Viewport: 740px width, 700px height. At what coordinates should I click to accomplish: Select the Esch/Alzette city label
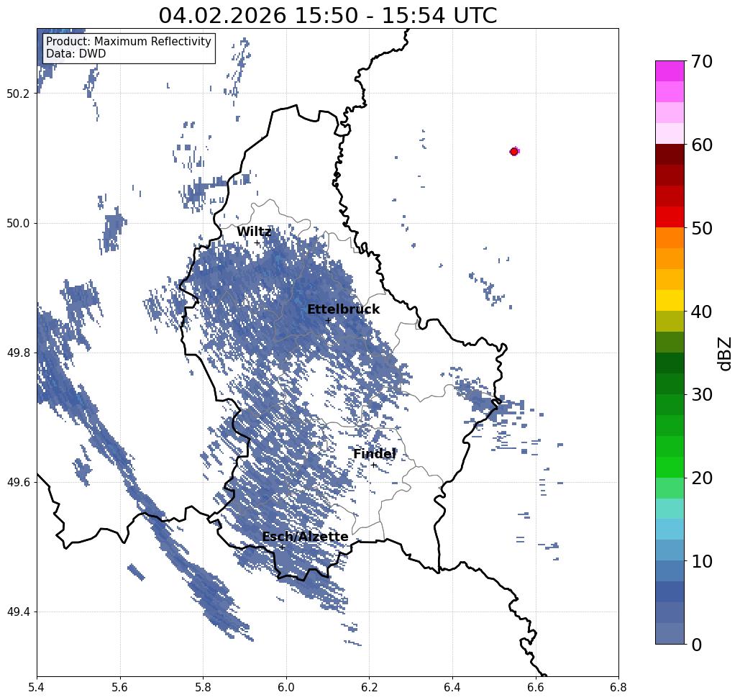pos(305,537)
